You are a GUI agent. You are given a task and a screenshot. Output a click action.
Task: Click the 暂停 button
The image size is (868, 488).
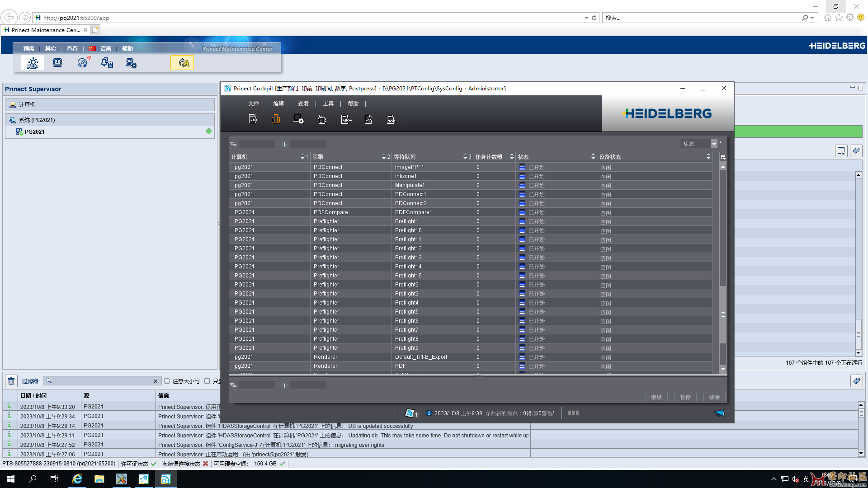685,397
